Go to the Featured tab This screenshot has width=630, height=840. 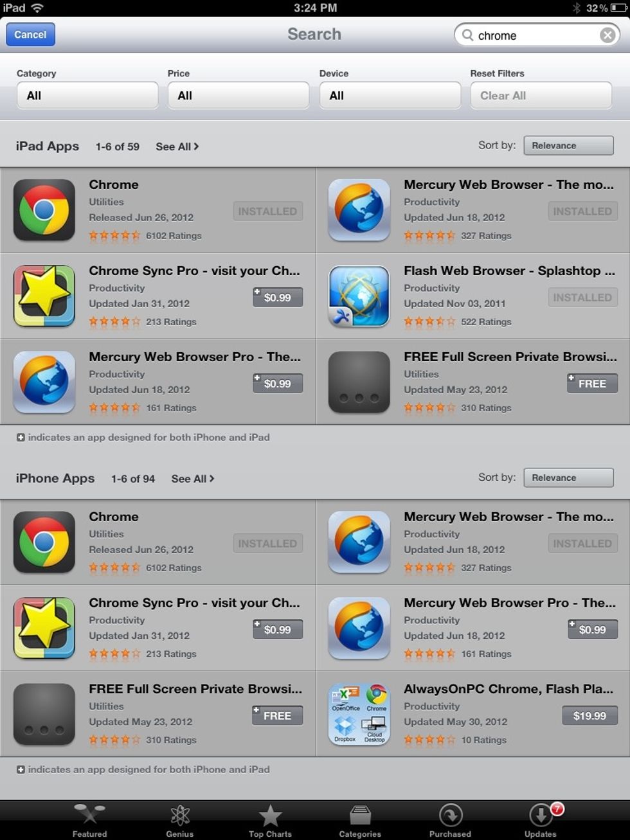click(x=89, y=821)
